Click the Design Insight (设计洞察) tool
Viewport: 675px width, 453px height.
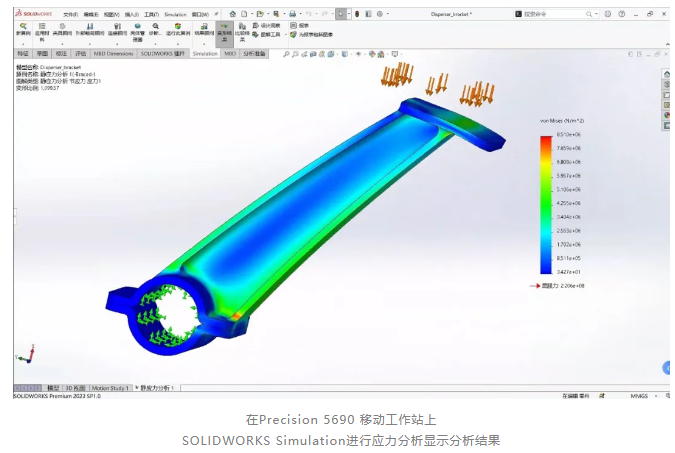pos(266,25)
